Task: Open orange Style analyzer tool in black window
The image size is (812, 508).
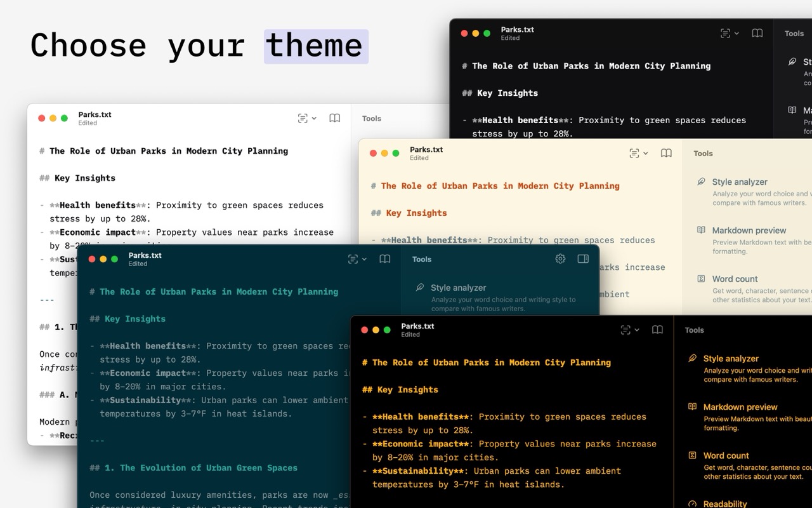Action: click(731, 359)
